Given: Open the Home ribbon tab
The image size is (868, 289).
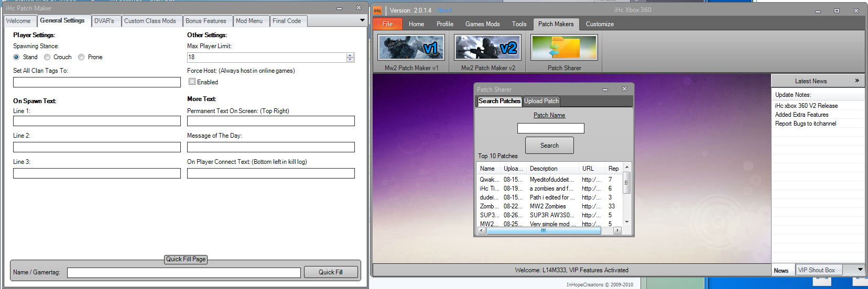Looking at the screenshot, I should (x=417, y=24).
